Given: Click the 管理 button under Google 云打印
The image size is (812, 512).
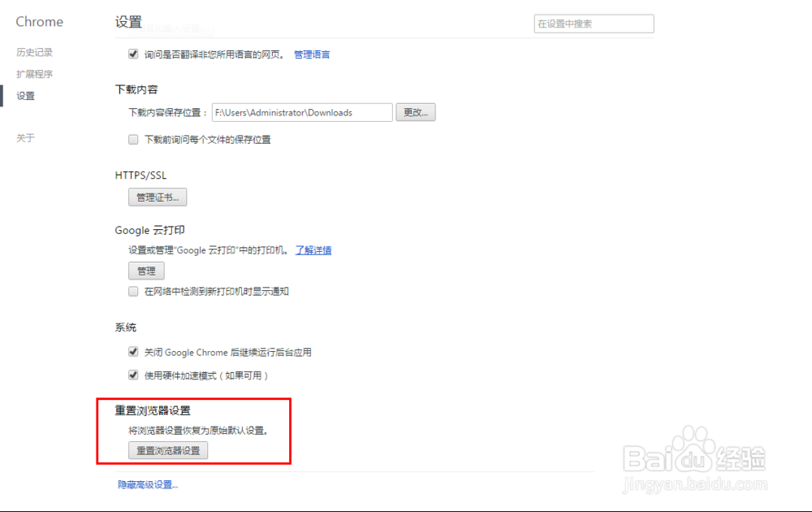Looking at the screenshot, I should coord(146,271).
